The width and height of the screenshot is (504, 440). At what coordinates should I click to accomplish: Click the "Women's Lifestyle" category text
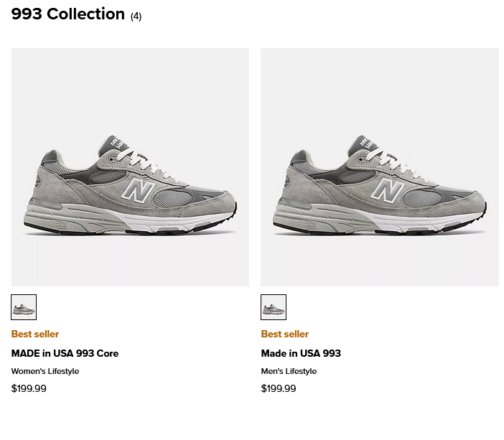(45, 371)
